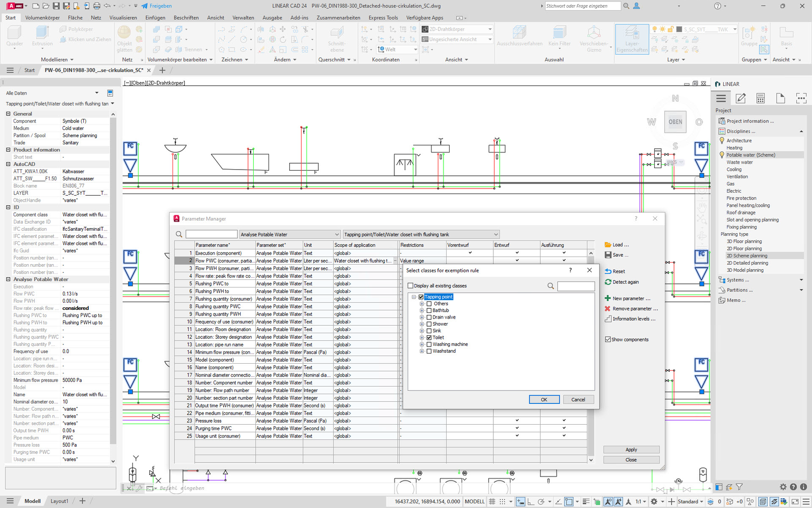Open the LINEAR panel hamburger menu icon
This screenshot has height=508, width=812.
721,99
